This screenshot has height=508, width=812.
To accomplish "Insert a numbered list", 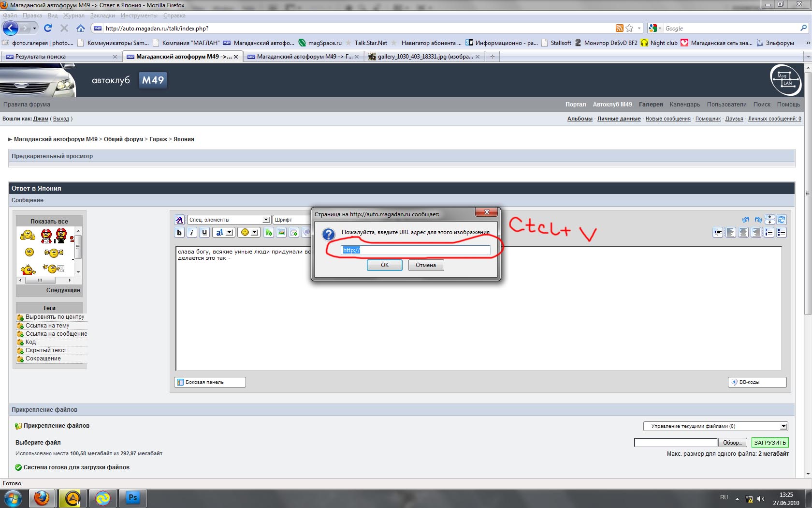I will click(769, 233).
